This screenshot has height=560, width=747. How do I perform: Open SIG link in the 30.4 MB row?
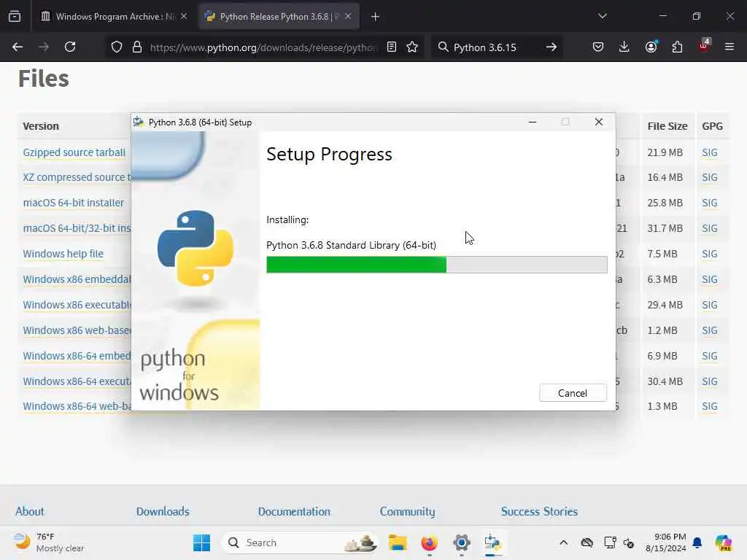click(x=709, y=381)
